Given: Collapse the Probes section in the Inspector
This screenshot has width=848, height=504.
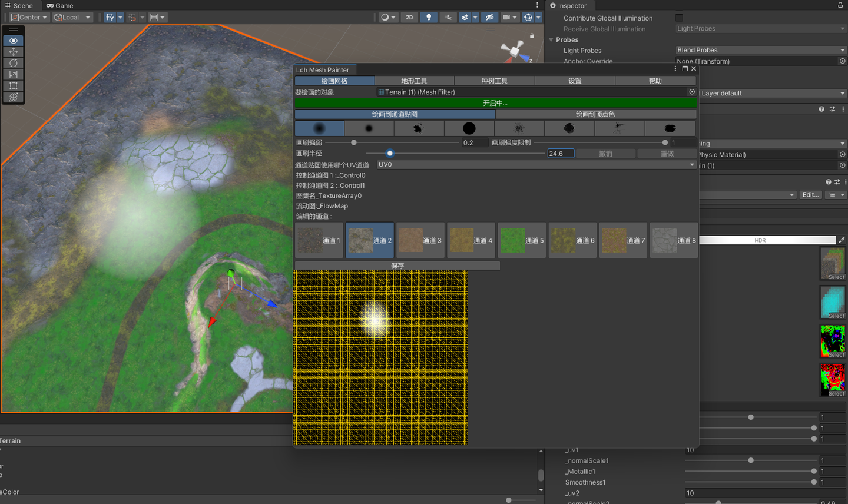Looking at the screenshot, I should (x=551, y=39).
